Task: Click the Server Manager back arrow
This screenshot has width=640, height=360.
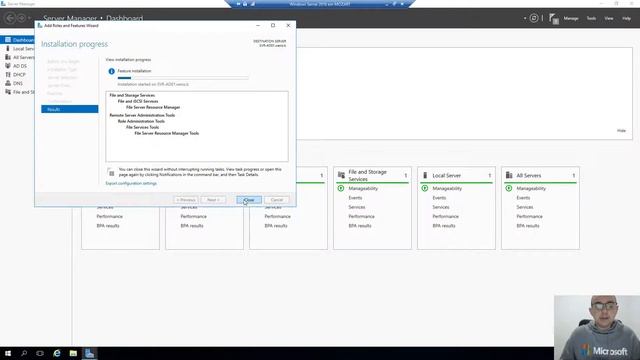Action: click(10, 18)
